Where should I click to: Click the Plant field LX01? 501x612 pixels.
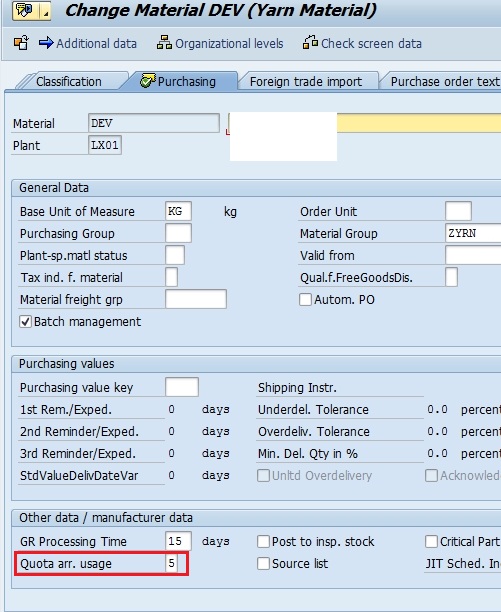tap(105, 145)
